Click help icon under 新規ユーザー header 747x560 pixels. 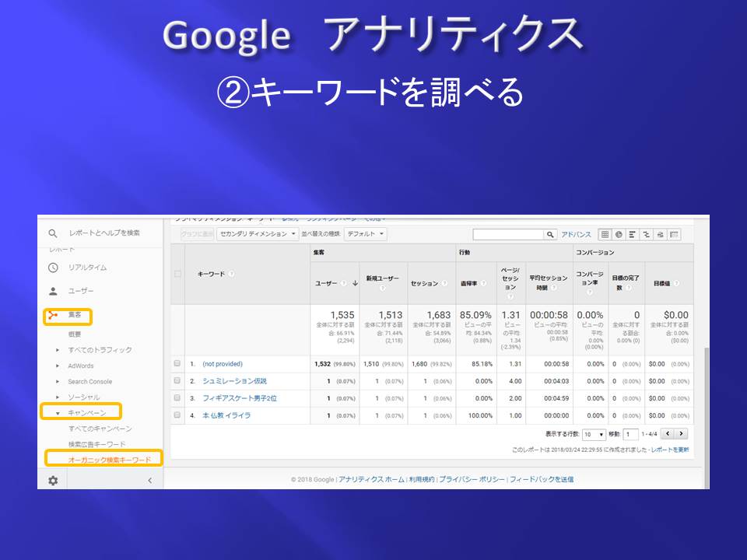[x=382, y=288]
